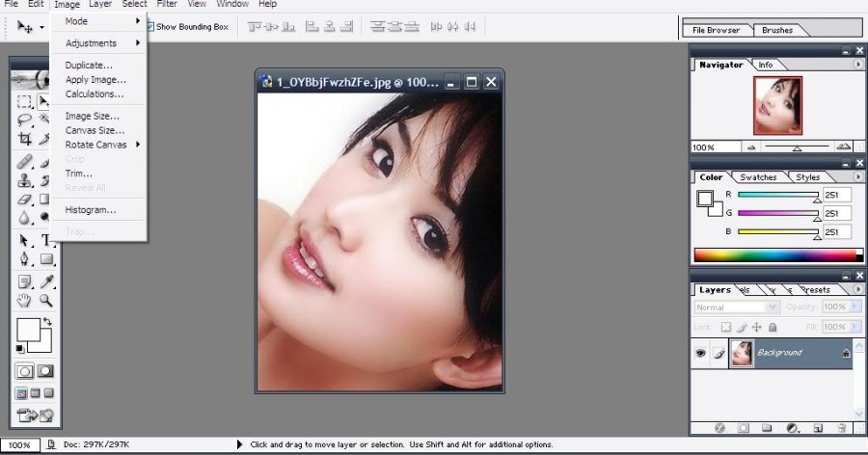This screenshot has height=455, width=868.
Task: Zoom in icon in Navigator panel
Action: pyautogui.click(x=844, y=147)
